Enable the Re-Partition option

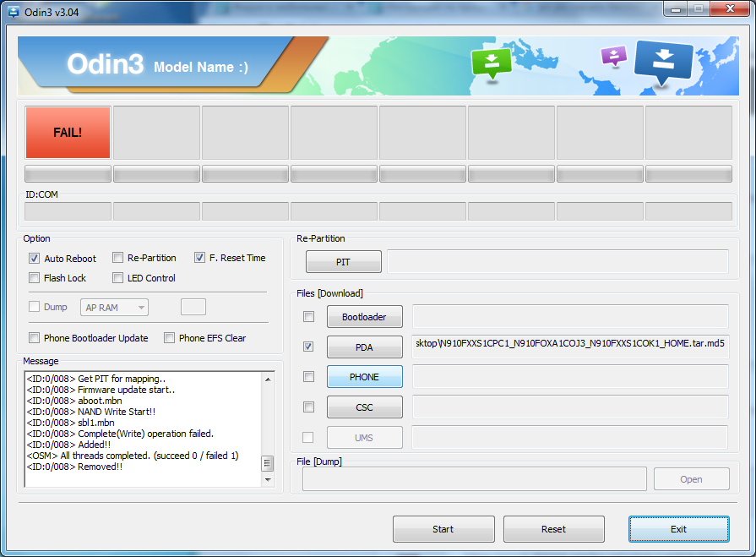tap(119, 258)
